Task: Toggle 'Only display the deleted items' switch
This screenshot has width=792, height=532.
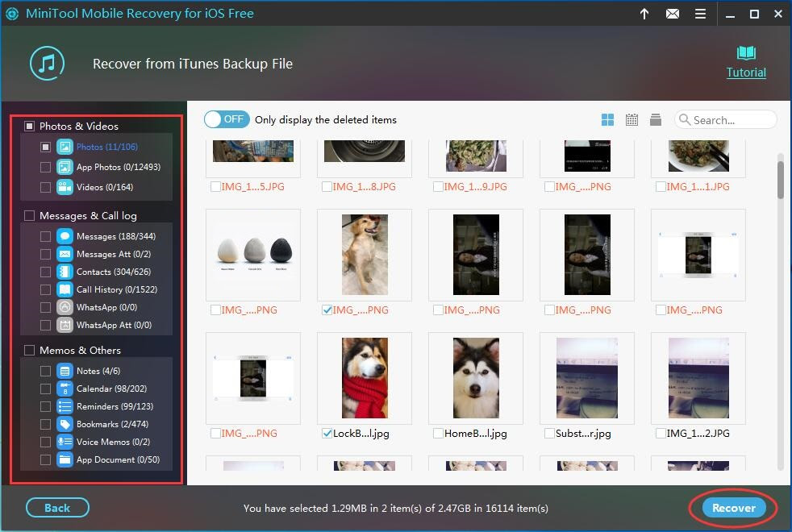Action: coord(227,119)
